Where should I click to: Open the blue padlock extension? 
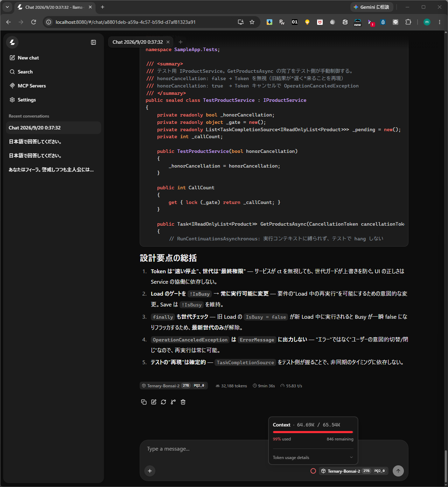383,22
